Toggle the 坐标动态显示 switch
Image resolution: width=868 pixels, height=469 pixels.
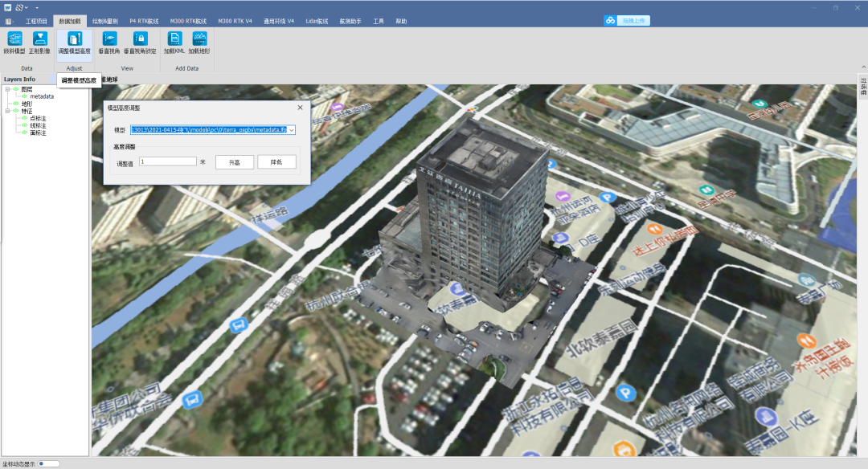(49, 464)
